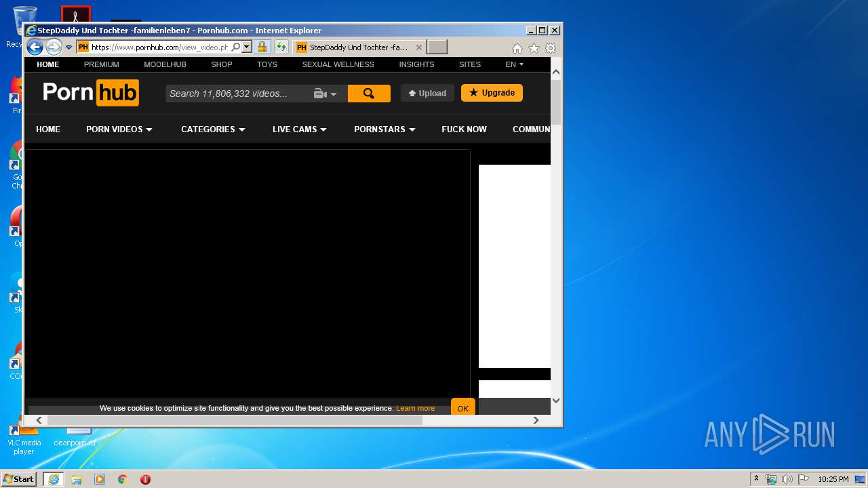
Task: Launch Chrome from the taskbar
Action: tap(123, 479)
